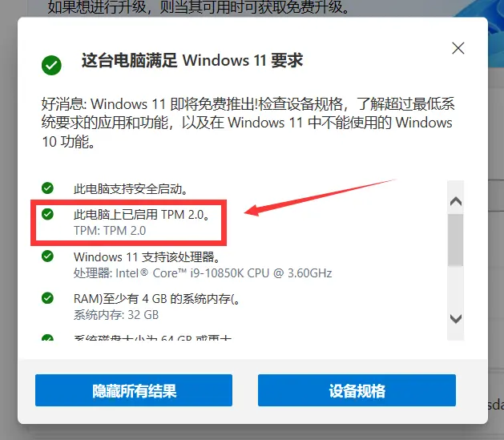Click the results list scrollbar thumb
Screen dimensions: 504x440
coord(455,240)
